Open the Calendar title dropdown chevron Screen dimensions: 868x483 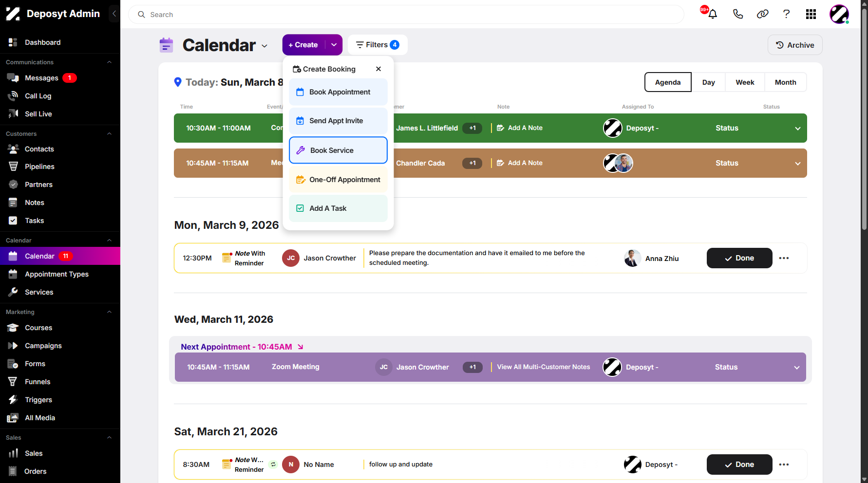point(264,46)
